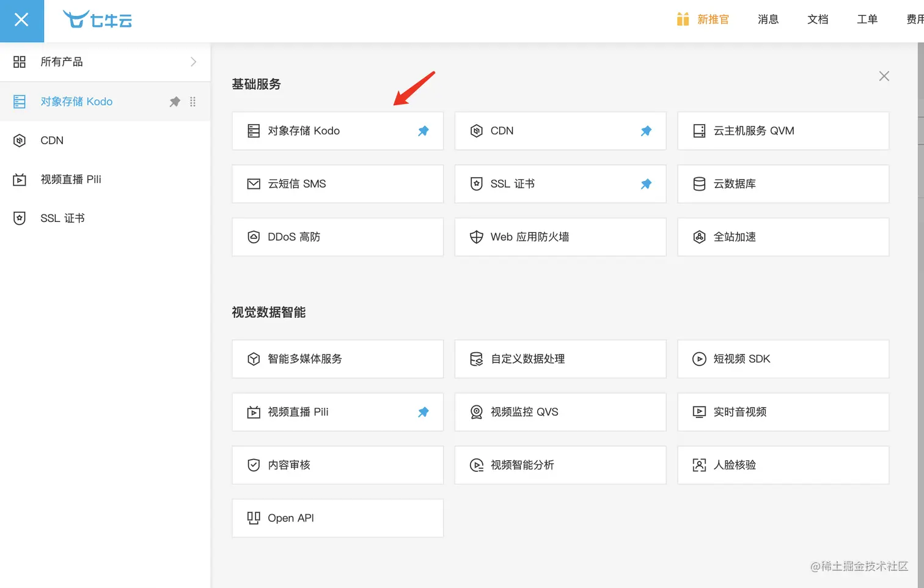Click the shield icon on Web 应用防火墙
The image size is (924, 588).
[x=477, y=237]
